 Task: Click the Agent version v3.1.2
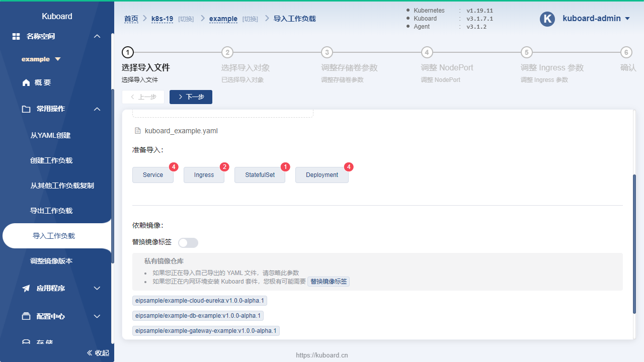[x=476, y=27]
